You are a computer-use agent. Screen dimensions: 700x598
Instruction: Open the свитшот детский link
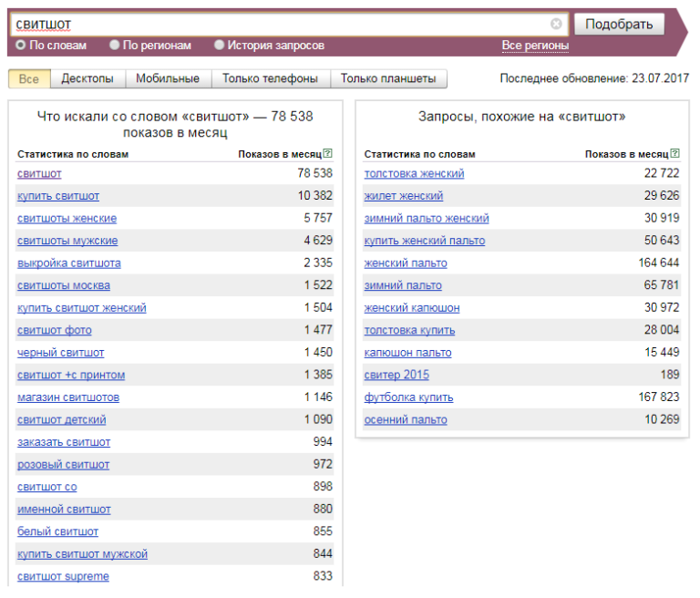click(62, 419)
